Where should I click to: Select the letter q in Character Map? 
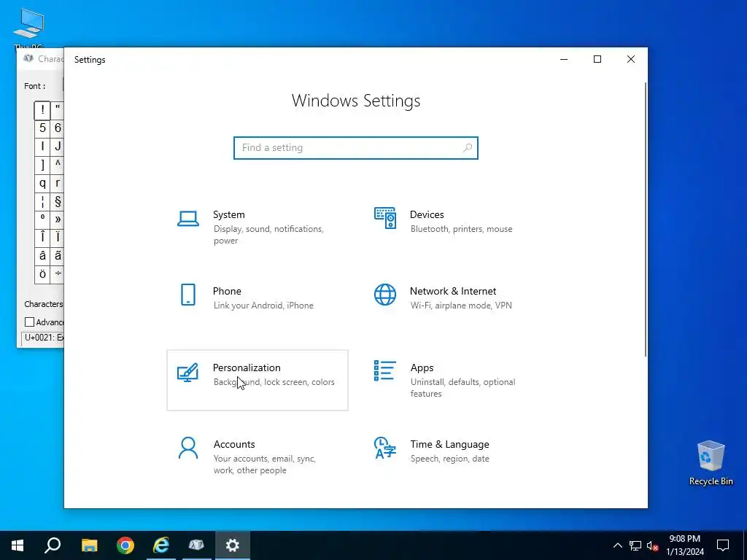[x=42, y=183]
